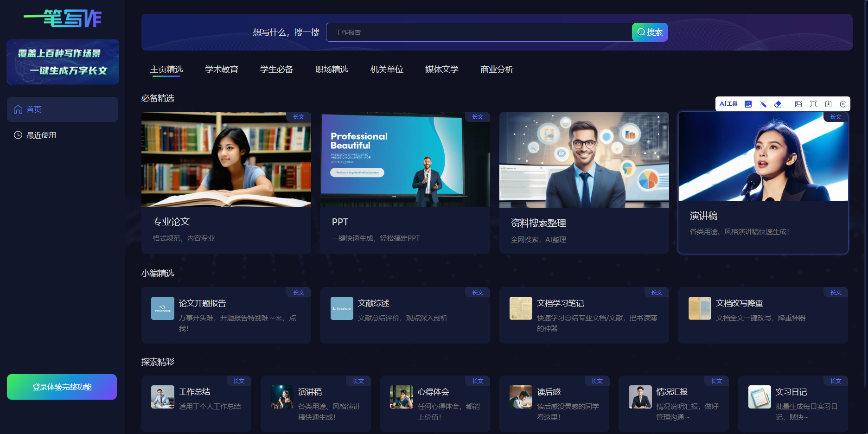Open the hexagon settings icon
This screenshot has width=868, height=434.
[843, 104]
